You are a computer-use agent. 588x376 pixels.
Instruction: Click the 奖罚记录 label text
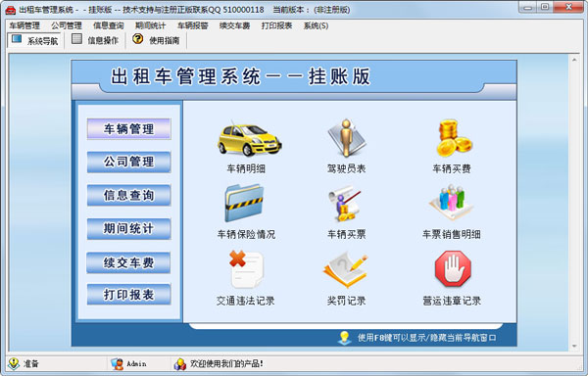point(346,301)
